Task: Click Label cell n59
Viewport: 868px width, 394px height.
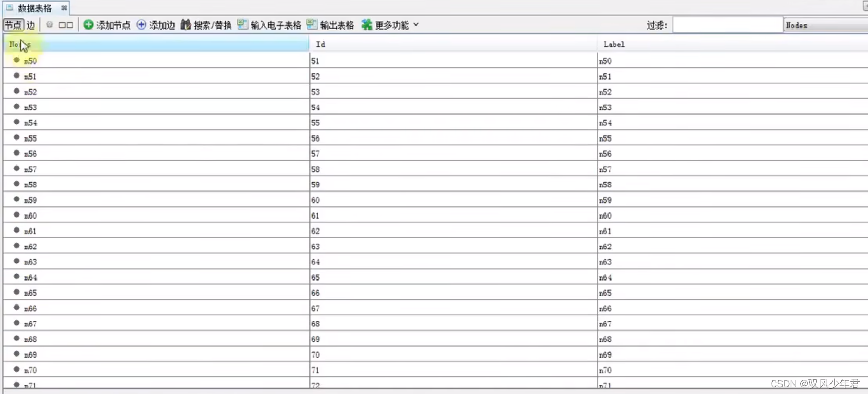Action: click(733, 200)
